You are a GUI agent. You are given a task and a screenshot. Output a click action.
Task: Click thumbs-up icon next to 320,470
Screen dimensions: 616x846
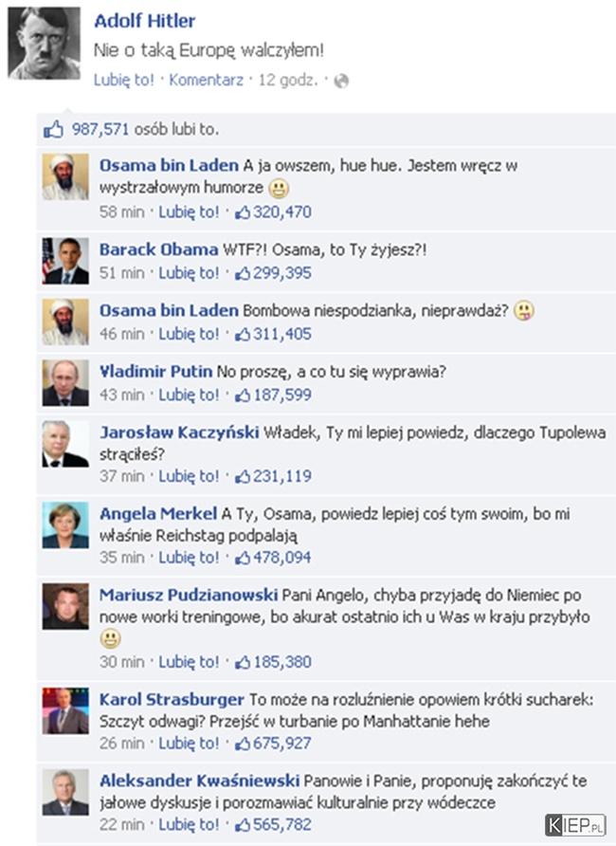coord(243,212)
